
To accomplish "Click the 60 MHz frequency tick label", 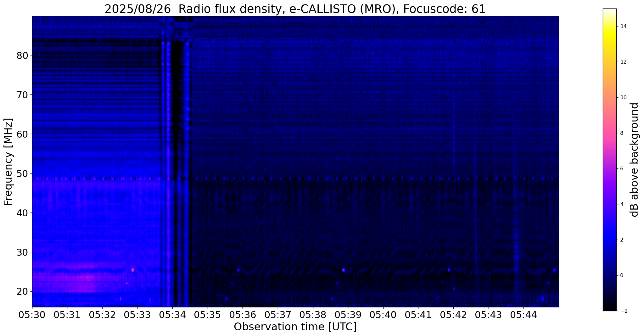I will [x=22, y=134].
